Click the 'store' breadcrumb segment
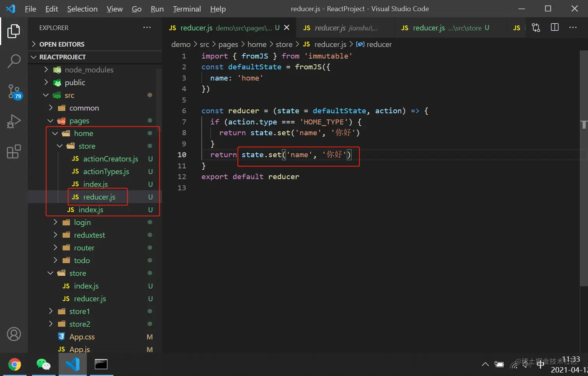The image size is (588, 376). 284,45
